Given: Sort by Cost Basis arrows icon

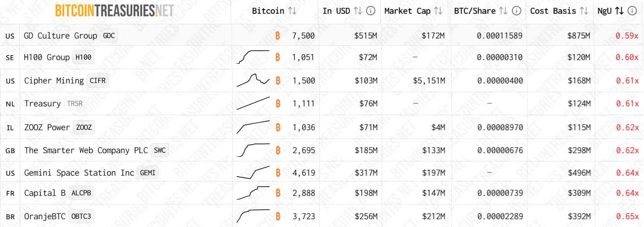Looking at the screenshot, I should 583,11.
